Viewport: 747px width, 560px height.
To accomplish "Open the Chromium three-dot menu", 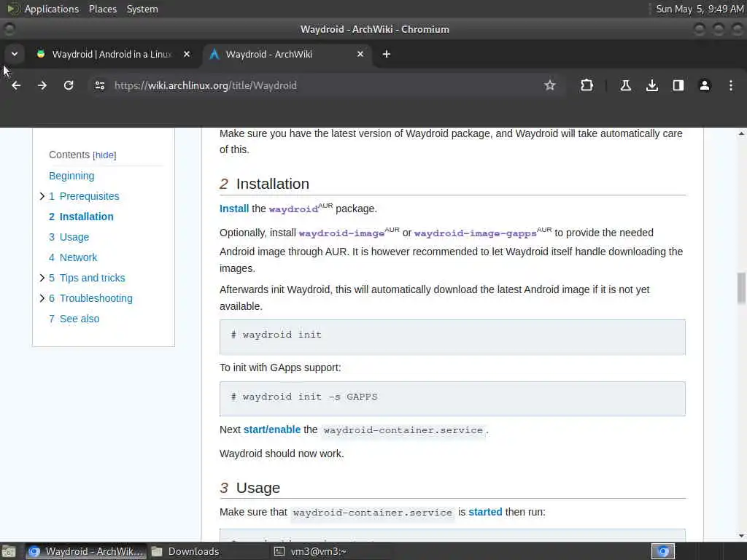I will (x=731, y=85).
